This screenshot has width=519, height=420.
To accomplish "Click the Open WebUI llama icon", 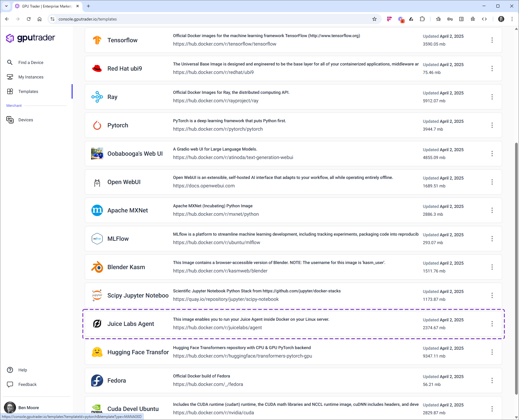I will point(97,183).
